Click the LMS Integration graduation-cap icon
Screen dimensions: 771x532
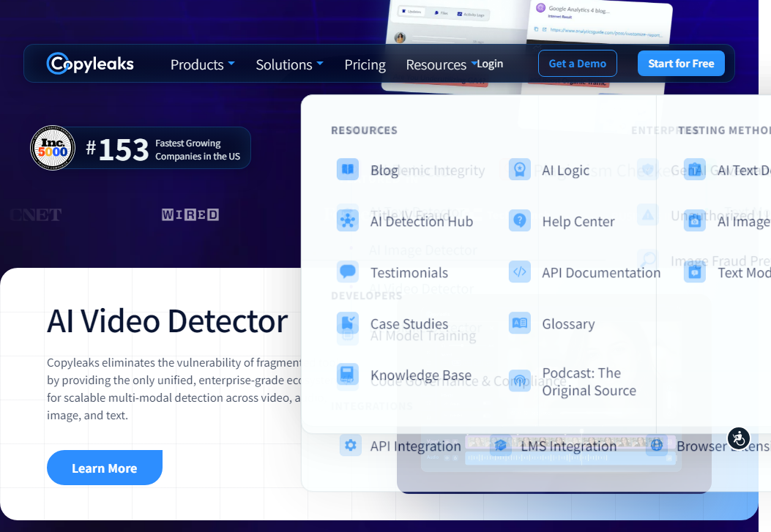tap(501, 446)
